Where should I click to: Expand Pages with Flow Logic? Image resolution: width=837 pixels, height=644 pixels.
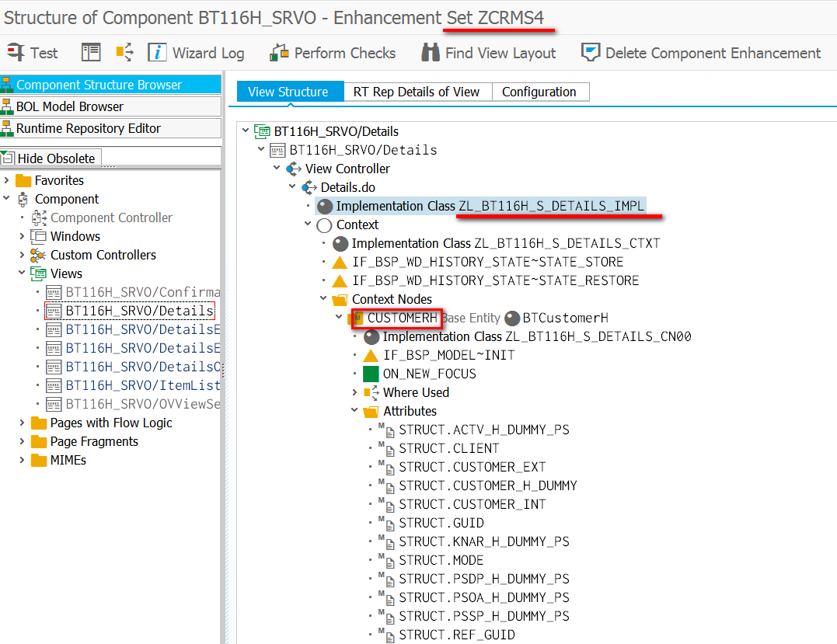tap(22, 423)
